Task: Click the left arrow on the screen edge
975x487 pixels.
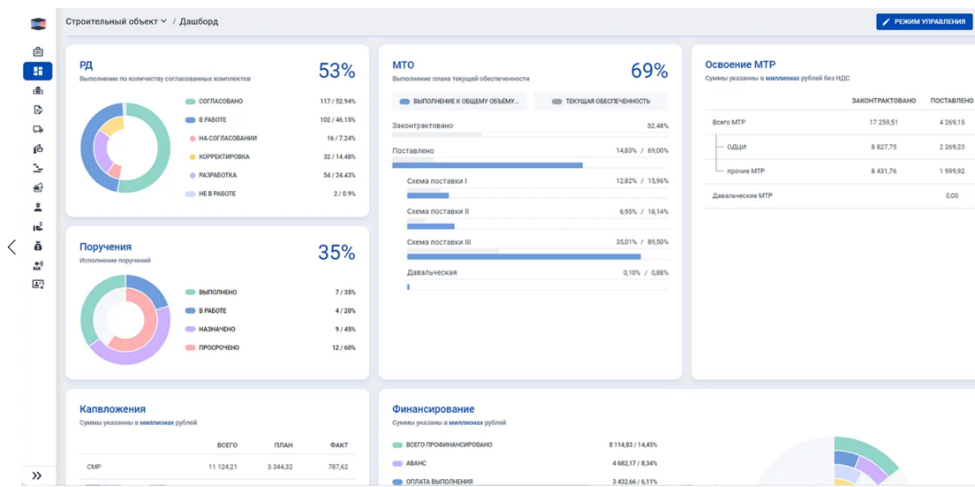Action: click(12, 247)
